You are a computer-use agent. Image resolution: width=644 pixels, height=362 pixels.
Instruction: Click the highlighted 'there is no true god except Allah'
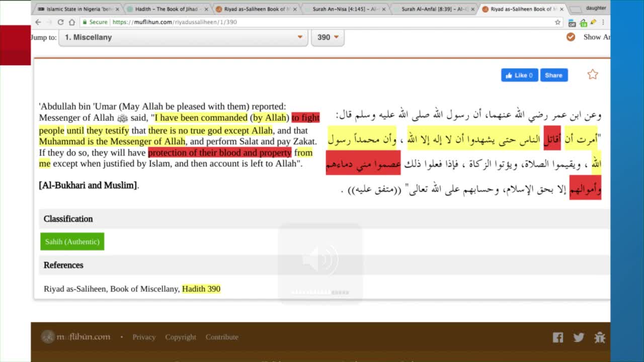[210, 131]
